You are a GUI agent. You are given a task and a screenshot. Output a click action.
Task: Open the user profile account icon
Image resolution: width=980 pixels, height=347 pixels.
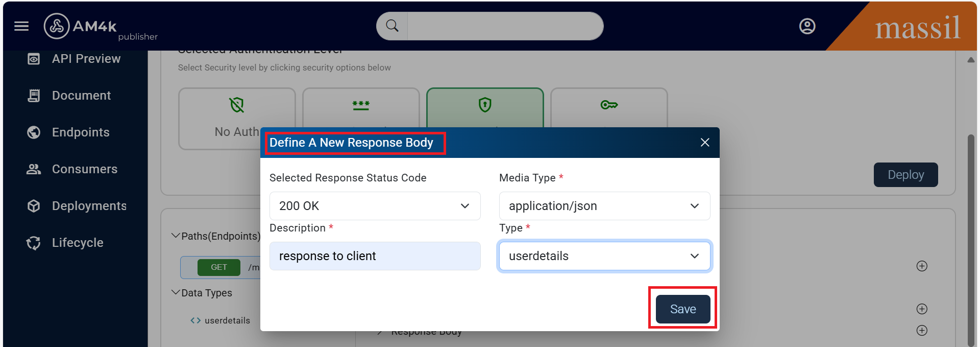click(807, 26)
